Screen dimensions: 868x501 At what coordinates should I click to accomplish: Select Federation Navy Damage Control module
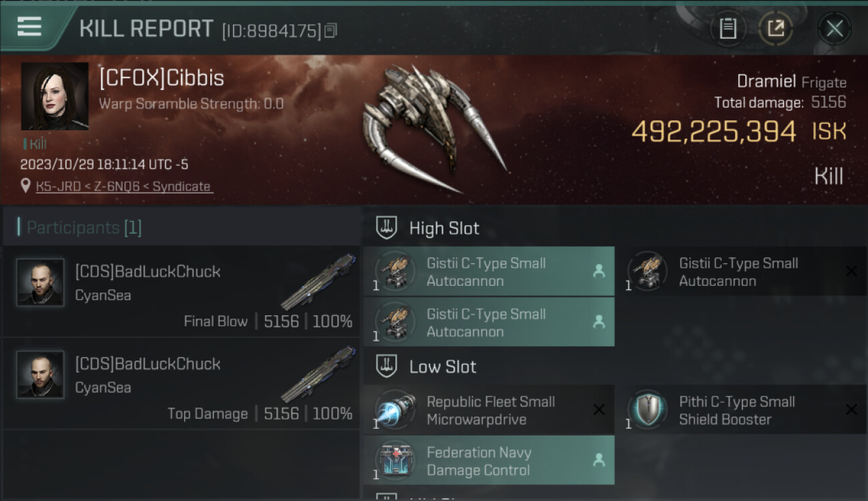[489, 460]
